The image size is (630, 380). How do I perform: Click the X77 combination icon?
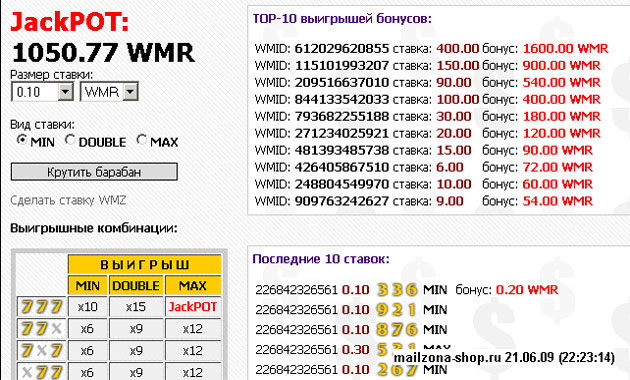pyautogui.click(x=42, y=372)
